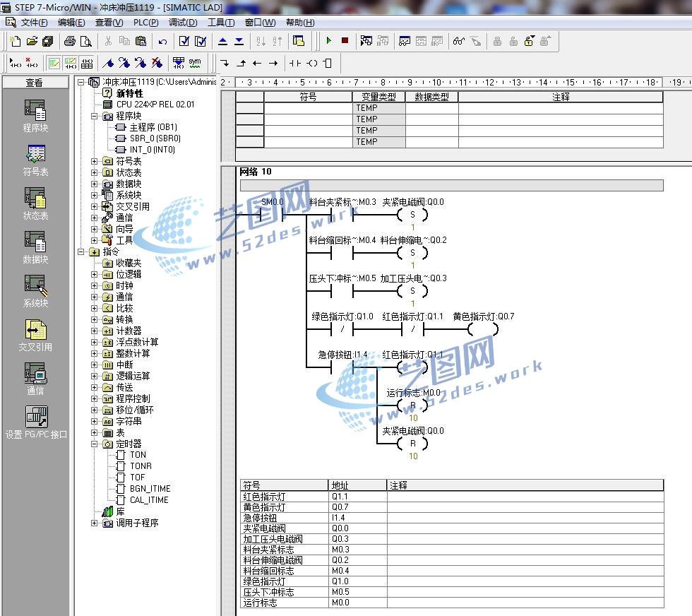Click the 网络 10 comment field
Image resolution: width=692 pixels, height=616 pixels.
point(451,186)
